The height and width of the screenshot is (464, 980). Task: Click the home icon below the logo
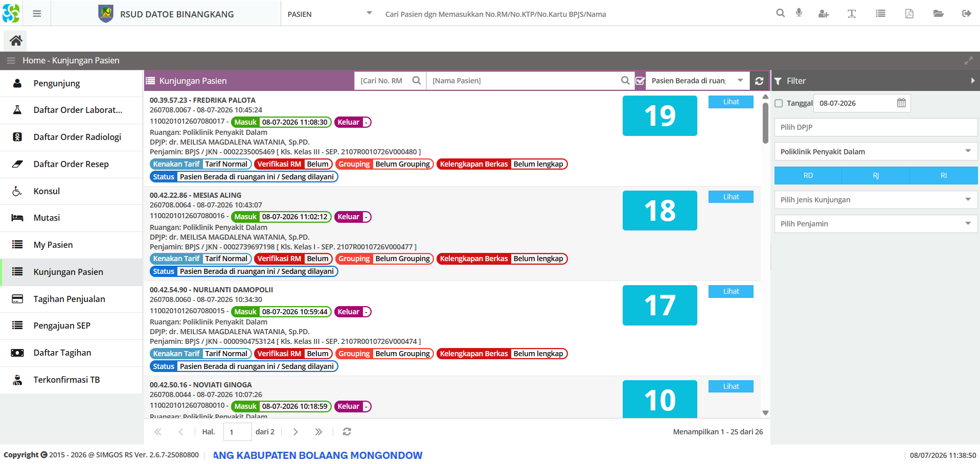click(16, 40)
